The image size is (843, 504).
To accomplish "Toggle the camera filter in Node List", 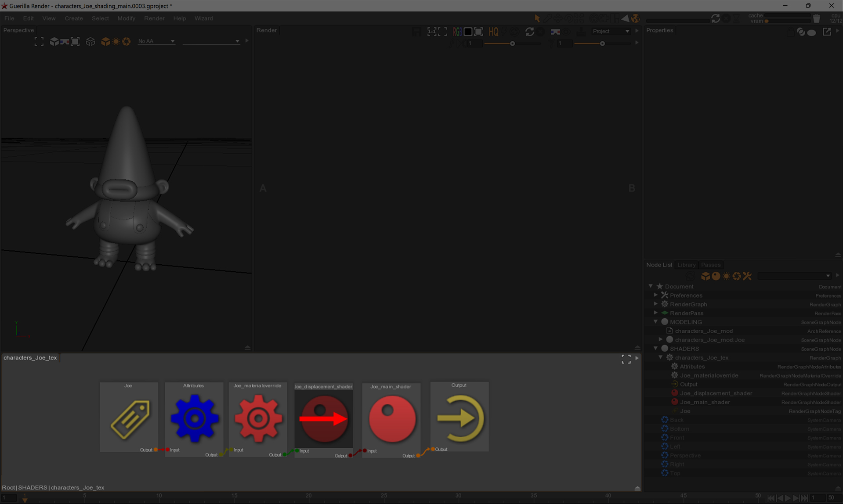I will [x=737, y=276].
